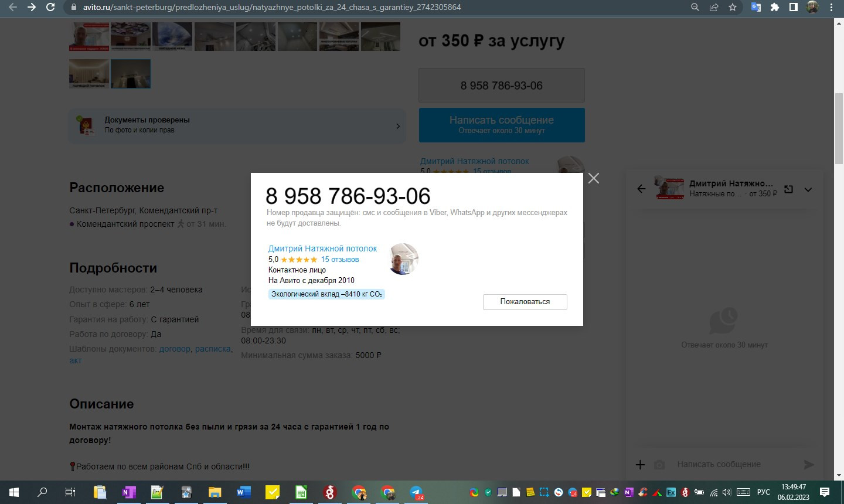Expand the chat panel into a window
This screenshot has height=504, width=844.
coord(789,189)
